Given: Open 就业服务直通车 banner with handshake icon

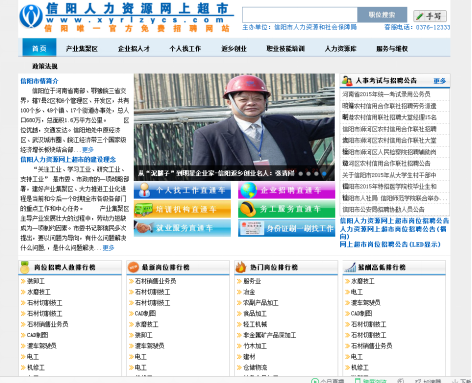Looking at the screenshot, I should coord(182,228).
